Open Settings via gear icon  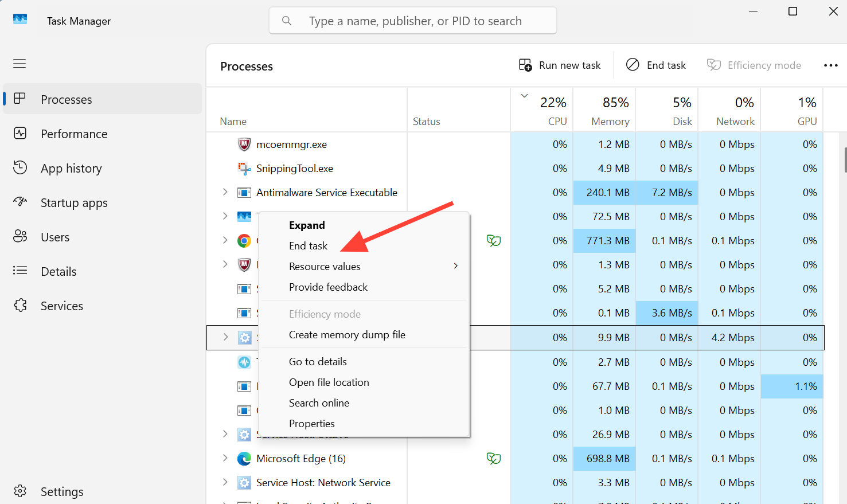click(20, 491)
